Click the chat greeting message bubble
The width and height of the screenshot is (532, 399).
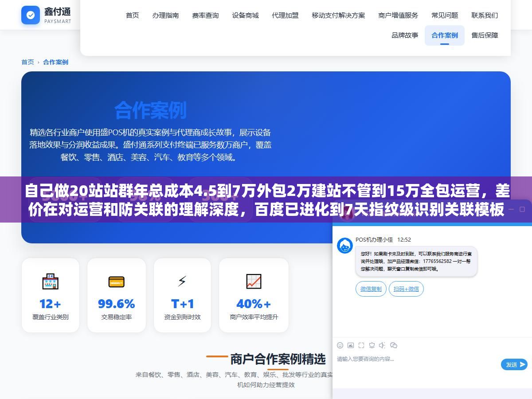click(416, 262)
